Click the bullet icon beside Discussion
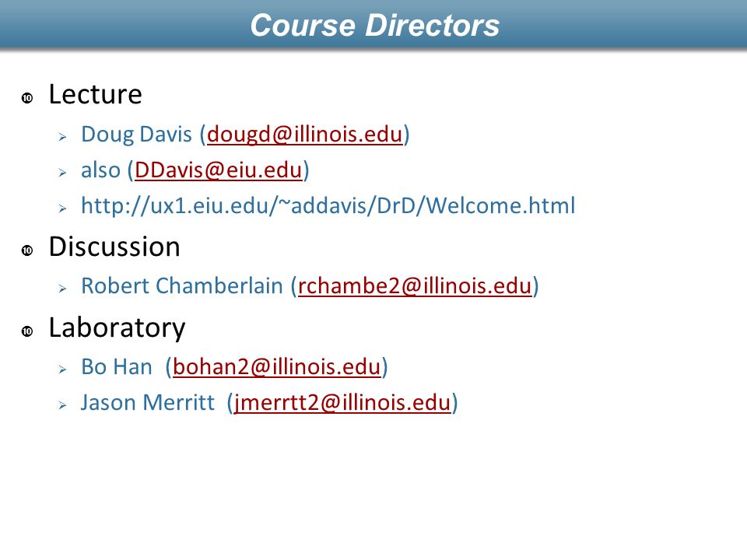The height and width of the screenshot is (560, 747). tap(27, 250)
